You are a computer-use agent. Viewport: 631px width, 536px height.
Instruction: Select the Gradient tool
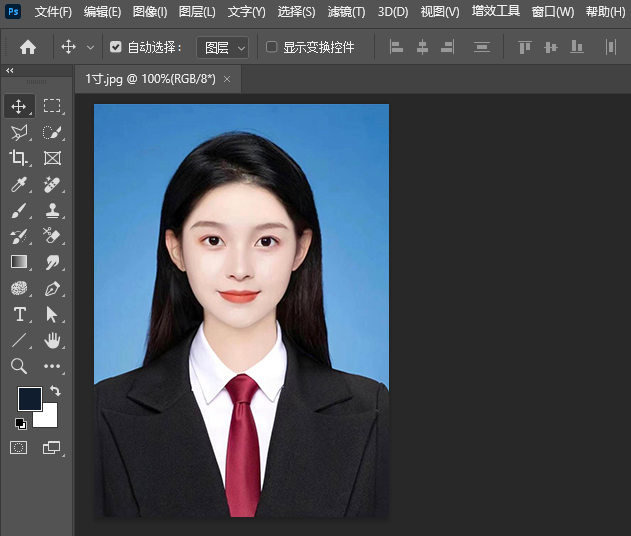tap(19, 262)
